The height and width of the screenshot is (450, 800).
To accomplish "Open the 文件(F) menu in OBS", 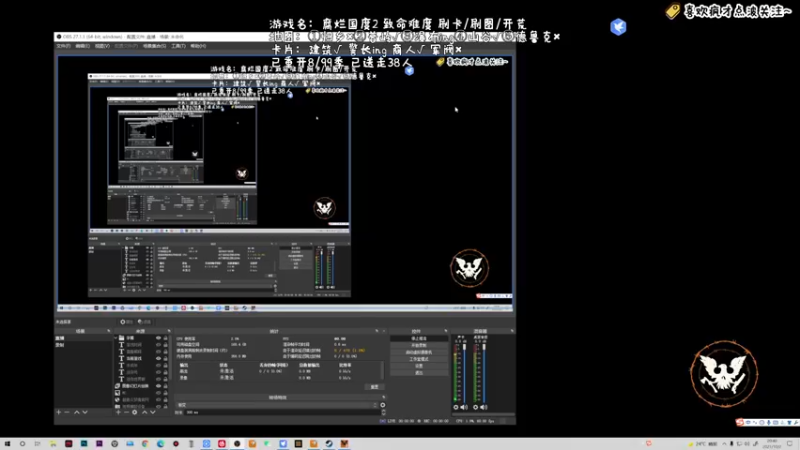I will point(63,46).
